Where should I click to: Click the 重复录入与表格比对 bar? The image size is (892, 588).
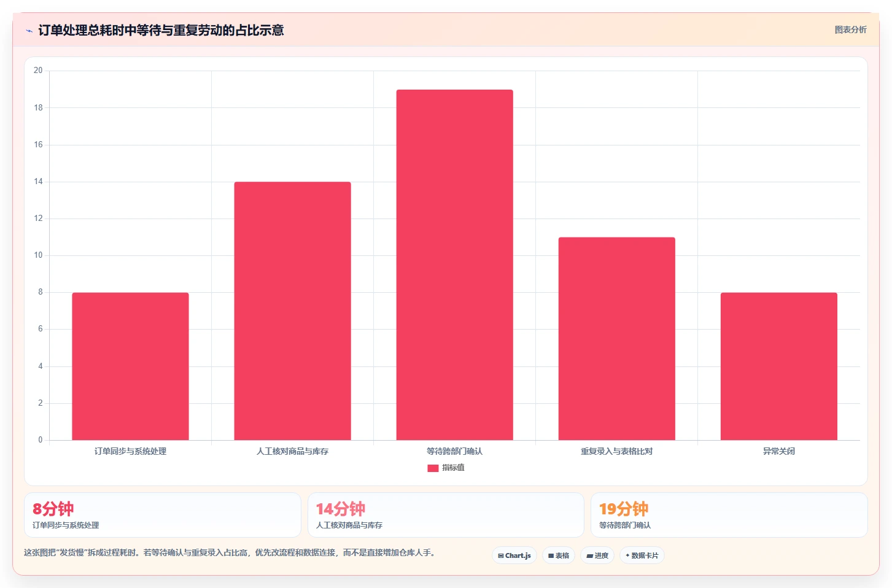coord(616,339)
